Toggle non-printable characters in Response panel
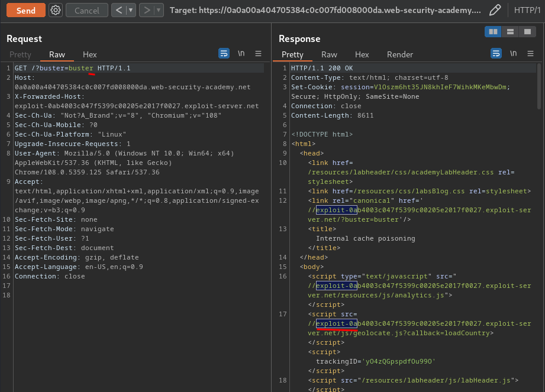 pos(514,53)
